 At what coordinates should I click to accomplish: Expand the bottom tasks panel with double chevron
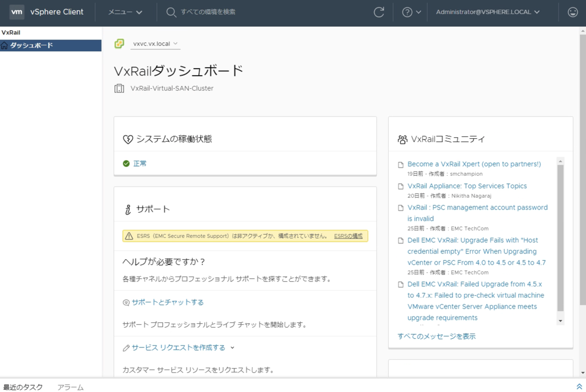[x=580, y=387]
